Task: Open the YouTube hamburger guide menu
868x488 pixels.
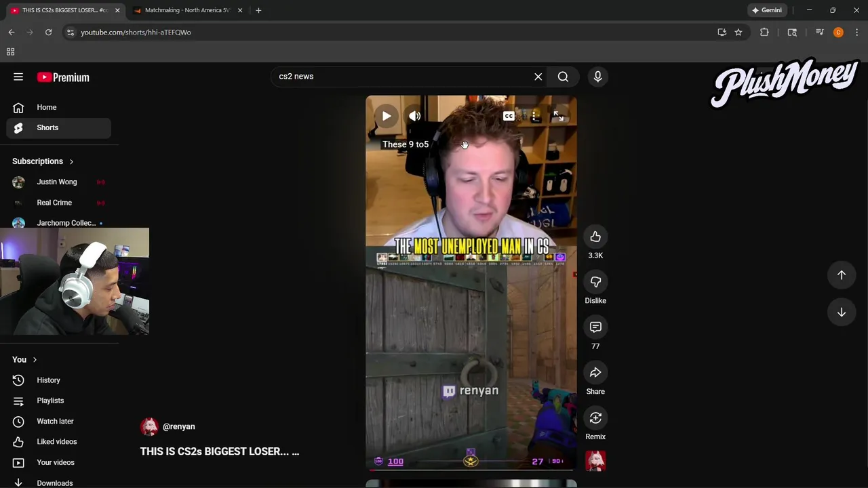Action: 18,77
